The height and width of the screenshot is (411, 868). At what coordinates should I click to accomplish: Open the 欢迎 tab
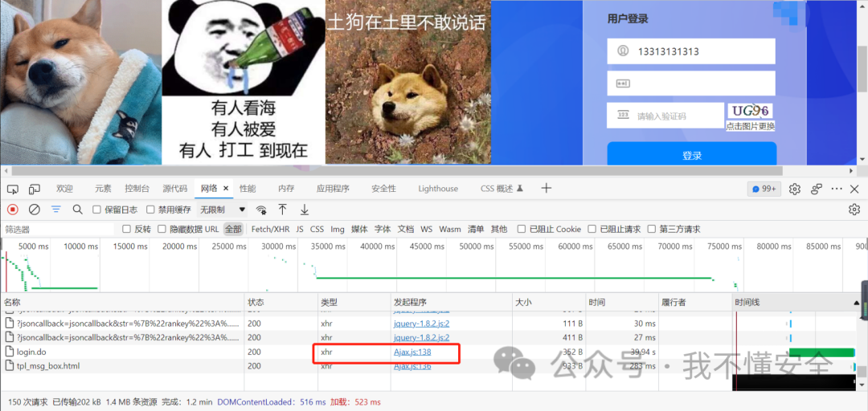[64, 189]
